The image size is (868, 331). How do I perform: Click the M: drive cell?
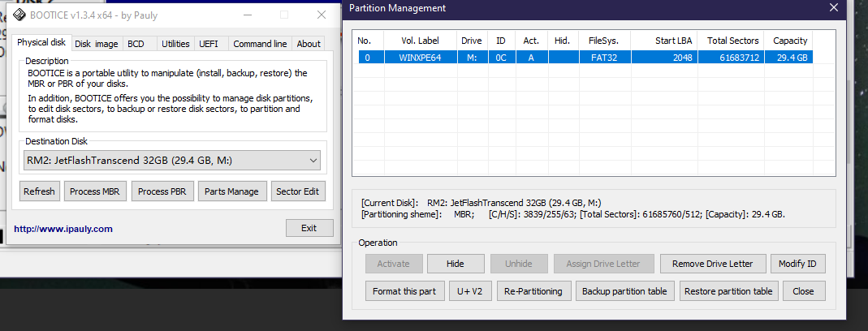click(472, 57)
